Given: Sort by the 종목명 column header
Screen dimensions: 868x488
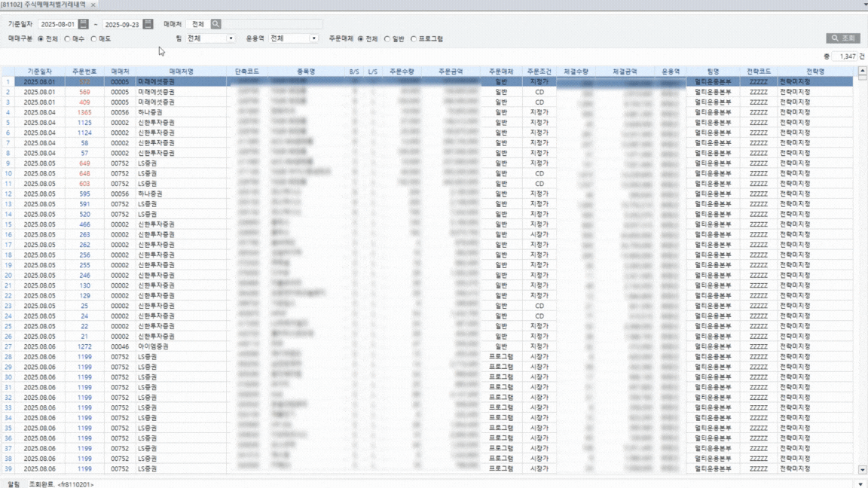Looking at the screenshot, I should [x=306, y=72].
